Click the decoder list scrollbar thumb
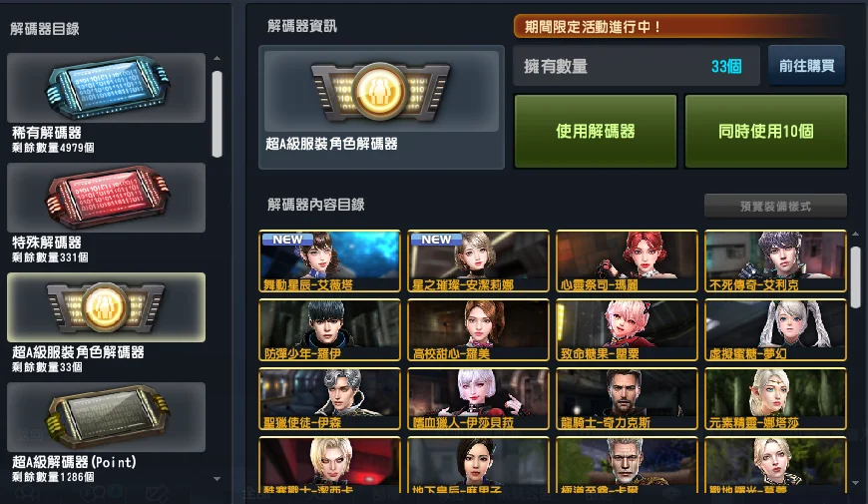The width and height of the screenshot is (868, 504). 217,114
